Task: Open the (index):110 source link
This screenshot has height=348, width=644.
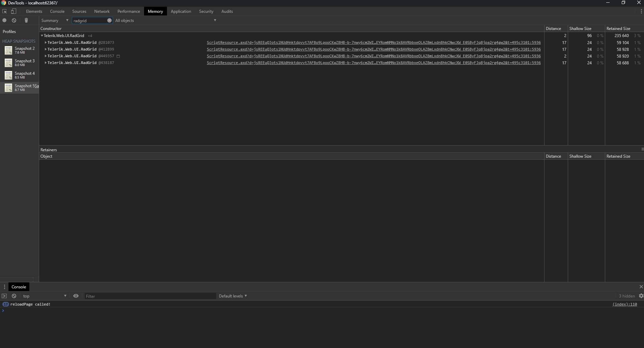Action: pyautogui.click(x=625, y=304)
